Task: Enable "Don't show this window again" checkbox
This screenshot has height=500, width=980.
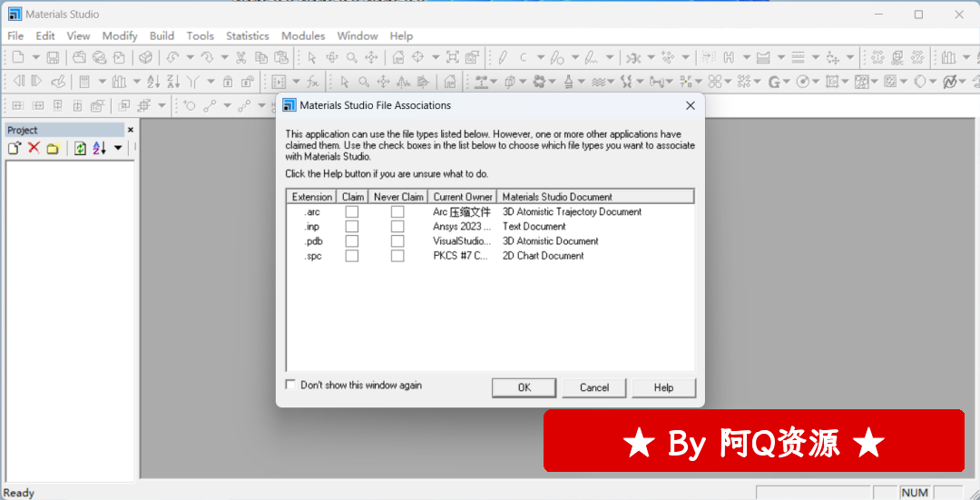Action: point(290,385)
